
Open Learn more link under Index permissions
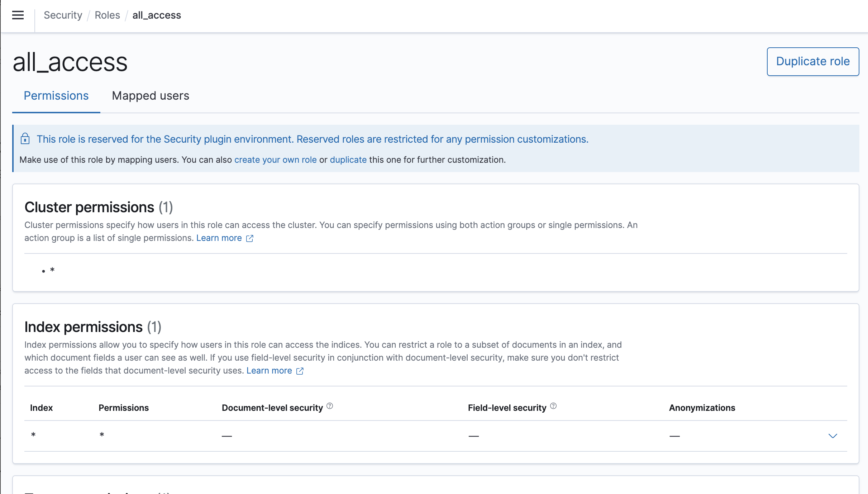(x=269, y=371)
